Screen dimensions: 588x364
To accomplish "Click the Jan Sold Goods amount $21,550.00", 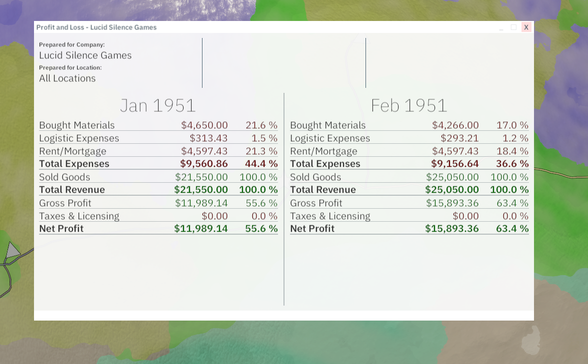I will pos(201,177).
